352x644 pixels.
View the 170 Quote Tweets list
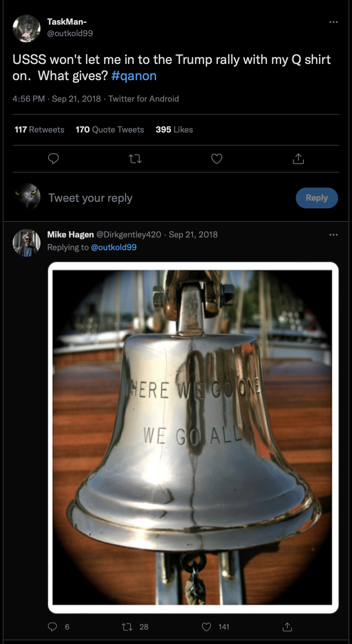(x=110, y=129)
